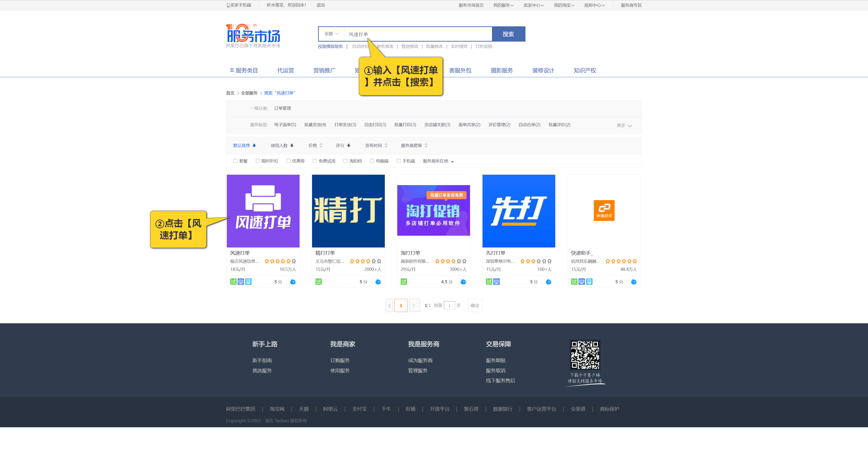Check the 免费试用 filter checkbox

point(315,161)
